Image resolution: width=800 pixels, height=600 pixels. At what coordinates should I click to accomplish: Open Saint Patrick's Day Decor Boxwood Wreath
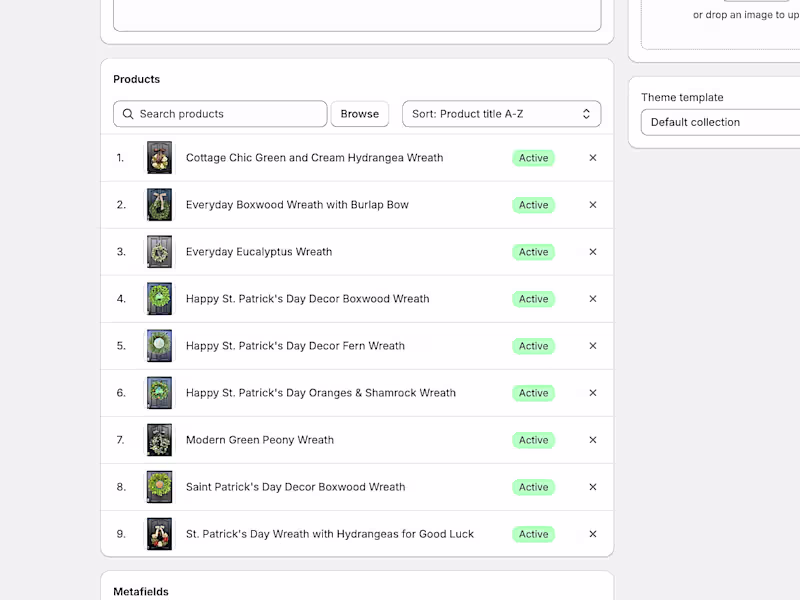tap(295, 487)
